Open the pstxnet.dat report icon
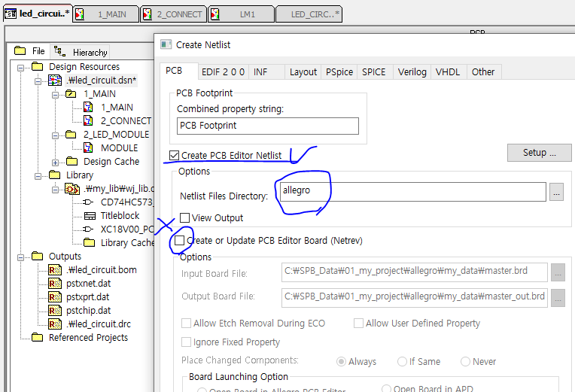The width and height of the screenshot is (575, 392). [x=55, y=284]
